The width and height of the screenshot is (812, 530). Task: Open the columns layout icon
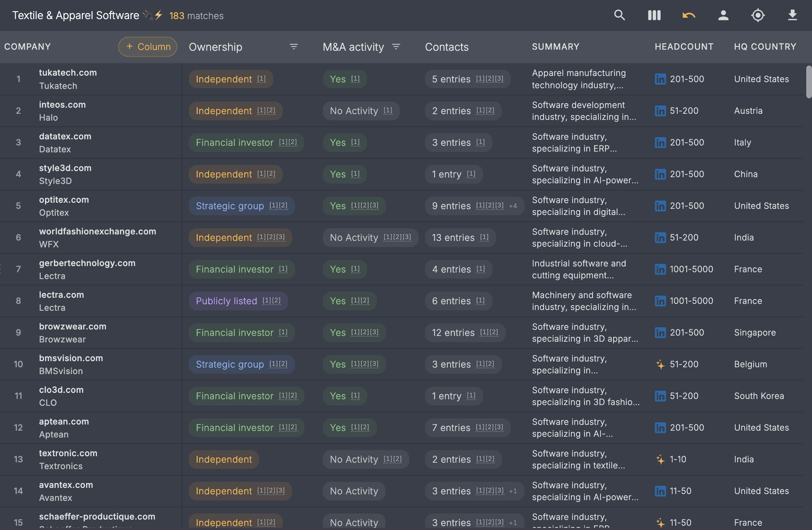[x=654, y=15]
